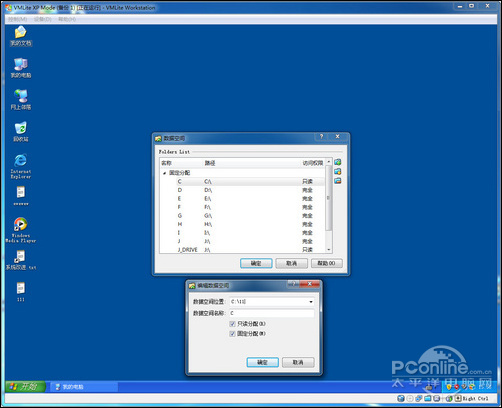
Task: Select the 111 text file icon
Action: [21, 292]
